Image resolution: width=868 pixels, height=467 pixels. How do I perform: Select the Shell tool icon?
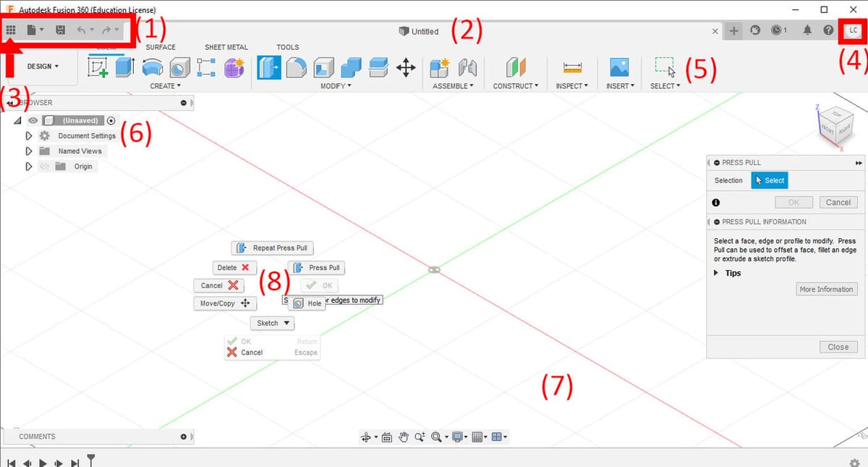(324, 68)
